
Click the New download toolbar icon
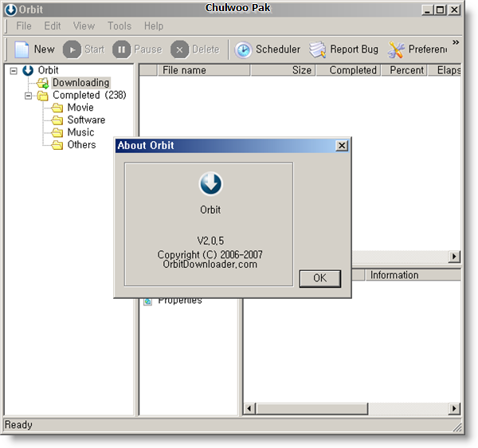[22, 49]
